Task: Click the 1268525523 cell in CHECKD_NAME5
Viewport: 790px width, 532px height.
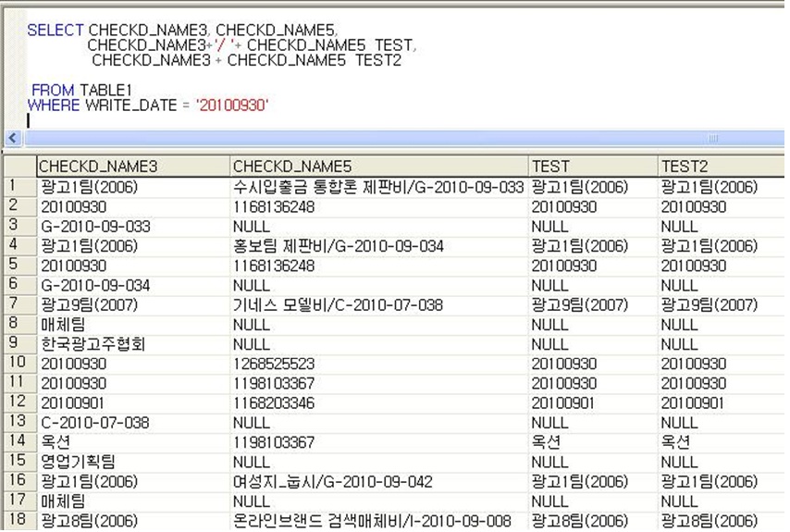Action: (x=274, y=364)
